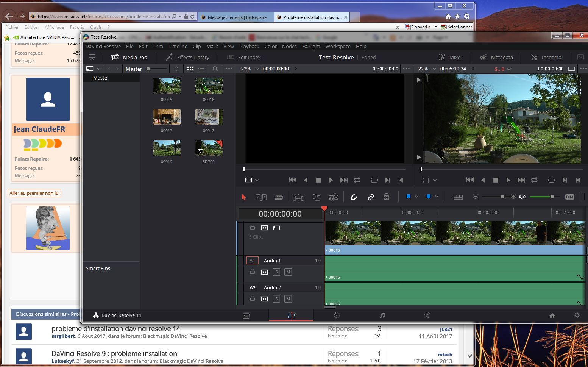This screenshot has height=367, width=588.
Task: Expand top-right UI toolbar chevron
Action: (x=580, y=57)
